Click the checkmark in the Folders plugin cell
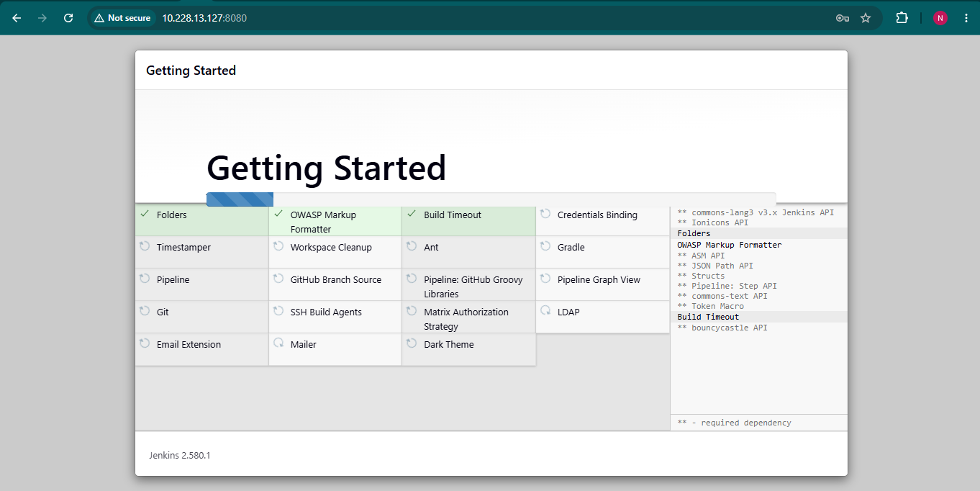This screenshot has width=980, height=491. coord(145,214)
